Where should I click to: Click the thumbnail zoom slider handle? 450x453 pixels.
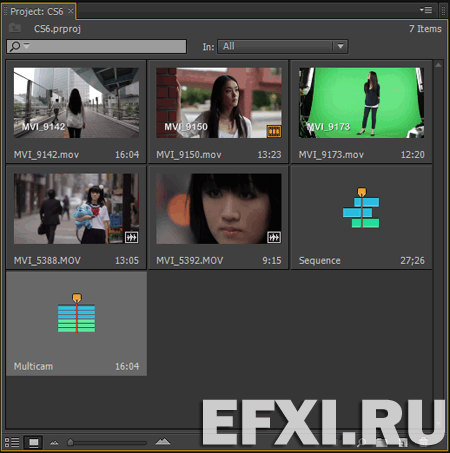pos(70,442)
